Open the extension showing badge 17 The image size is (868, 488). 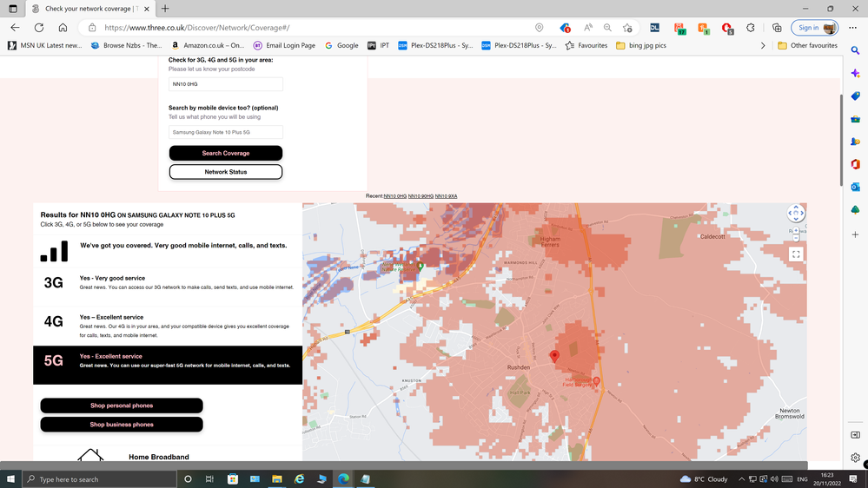coord(679,28)
